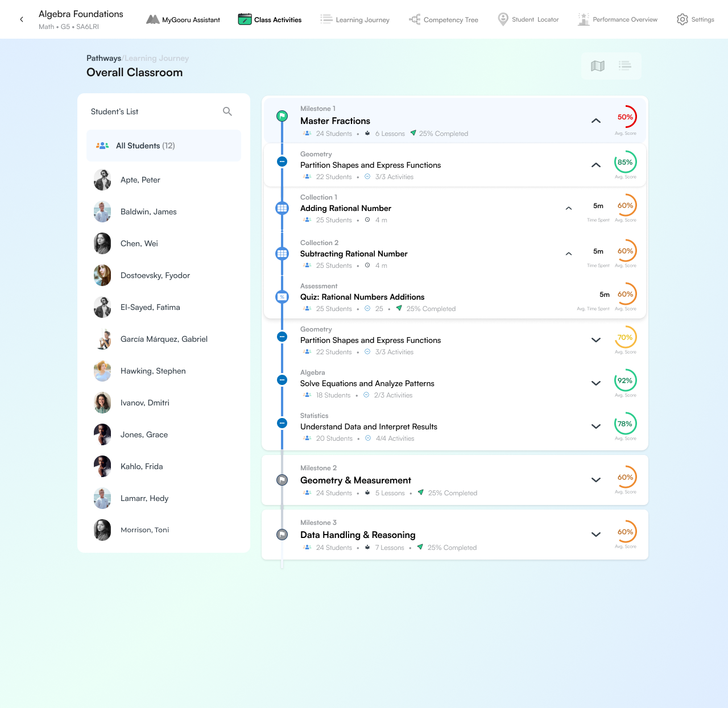Click the Statistics lesson node icon
The image size is (728, 708).
282,423
